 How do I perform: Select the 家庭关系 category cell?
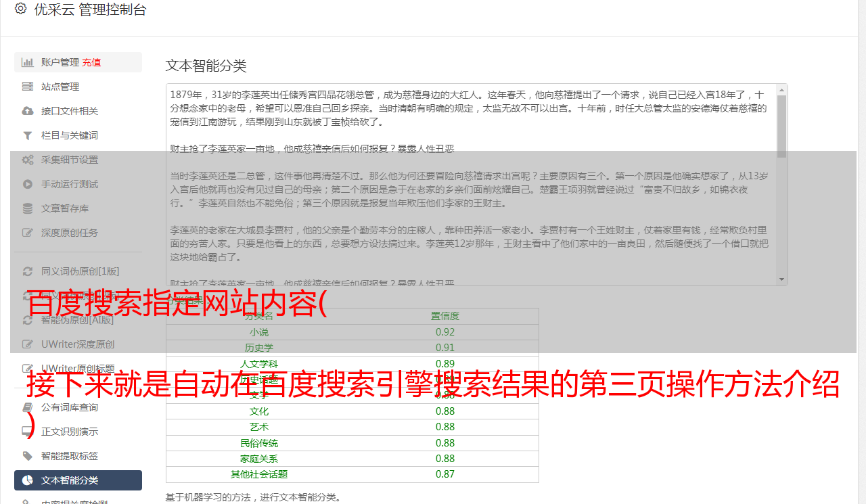coord(259,459)
